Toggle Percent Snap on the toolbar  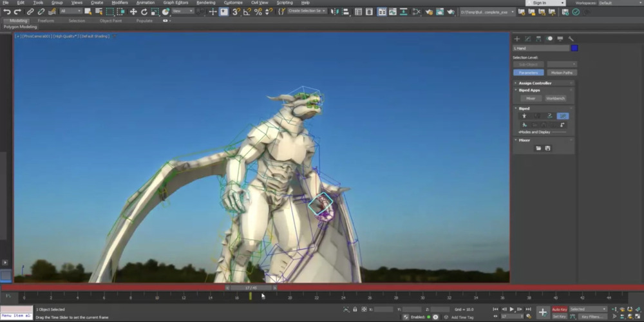click(258, 12)
